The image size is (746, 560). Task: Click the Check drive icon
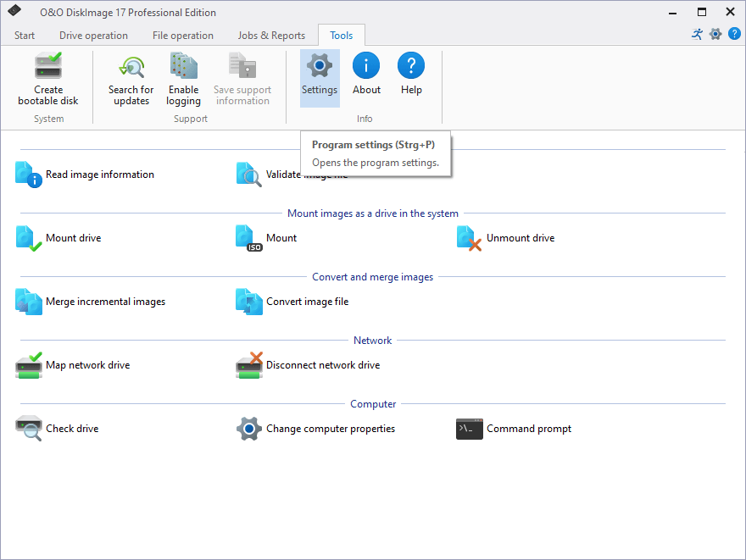(x=29, y=429)
